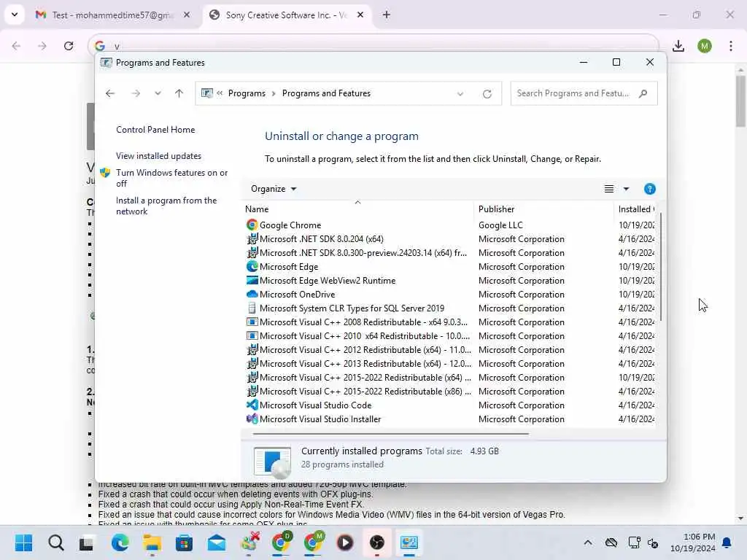Open Install a program from the network

166,206
